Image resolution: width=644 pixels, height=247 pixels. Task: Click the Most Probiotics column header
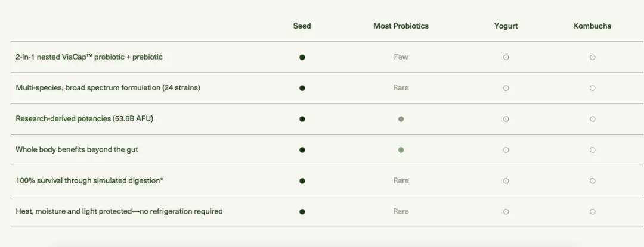click(x=401, y=26)
